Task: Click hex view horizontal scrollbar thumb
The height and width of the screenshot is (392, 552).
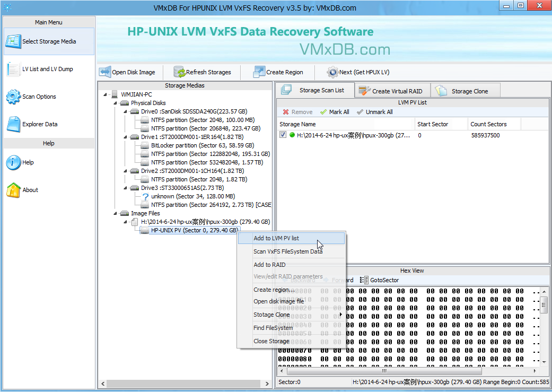Action: click(384, 371)
